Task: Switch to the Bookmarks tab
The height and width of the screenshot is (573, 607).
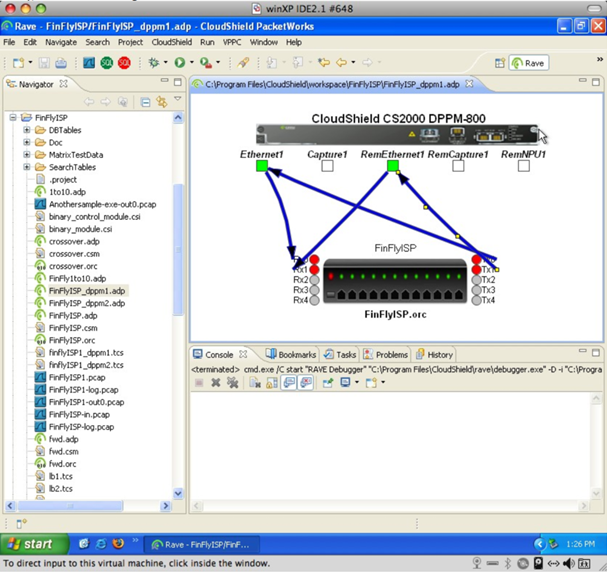Action: [291, 354]
